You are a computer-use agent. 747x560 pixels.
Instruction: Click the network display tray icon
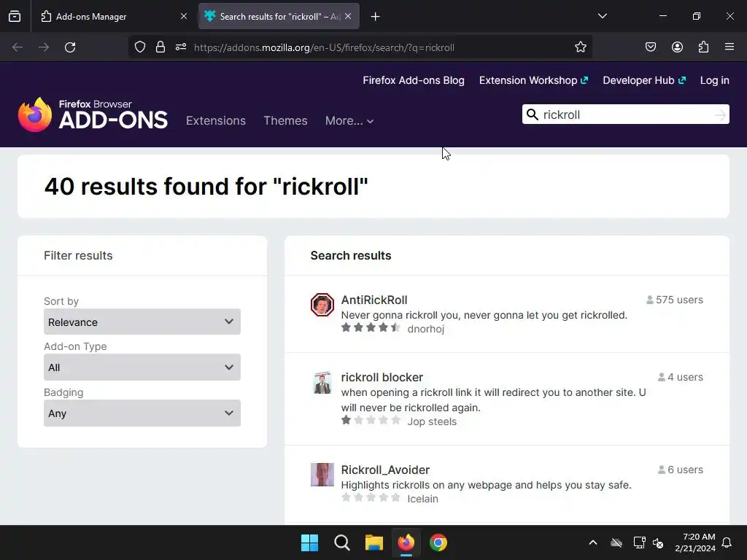click(x=639, y=542)
